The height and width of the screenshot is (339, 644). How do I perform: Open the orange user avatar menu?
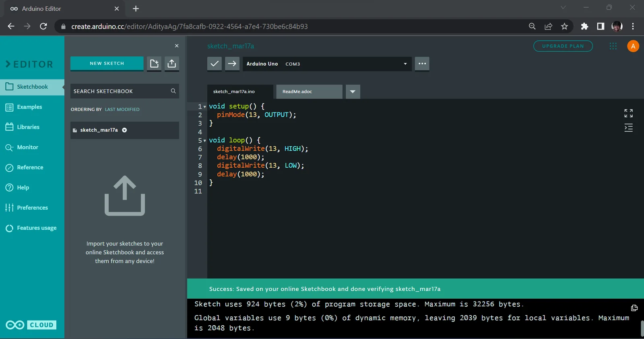click(x=633, y=46)
